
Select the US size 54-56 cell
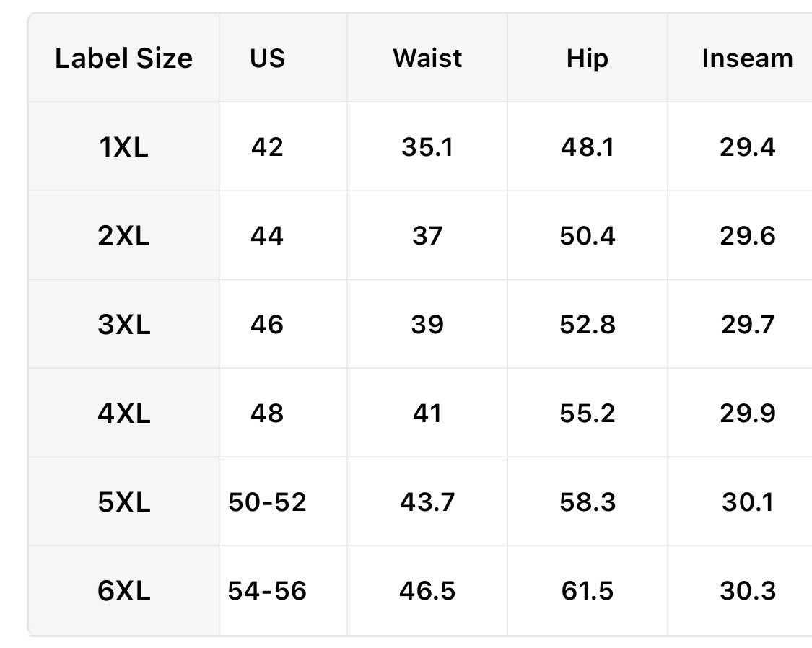pyautogui.click(x=267, y=591)
